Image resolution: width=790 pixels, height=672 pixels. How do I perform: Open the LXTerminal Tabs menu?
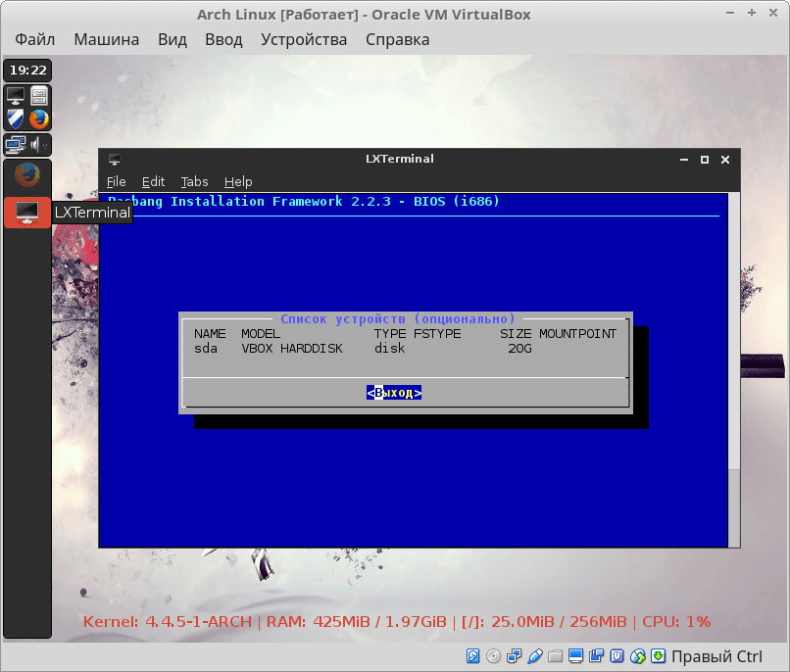194,181
